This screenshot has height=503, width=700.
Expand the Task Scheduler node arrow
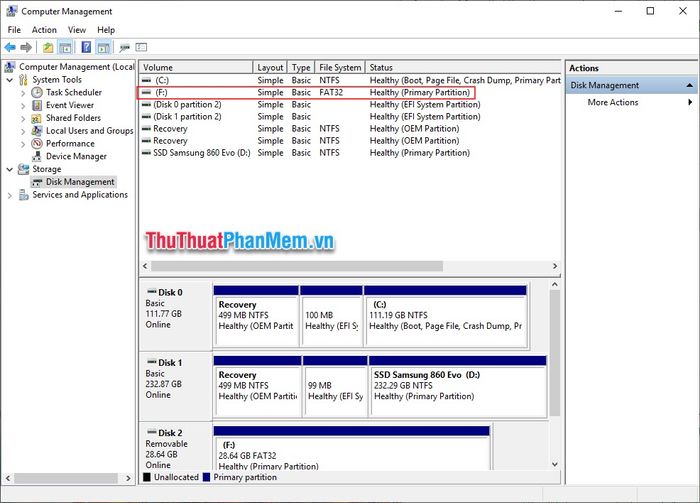point(23,93)
